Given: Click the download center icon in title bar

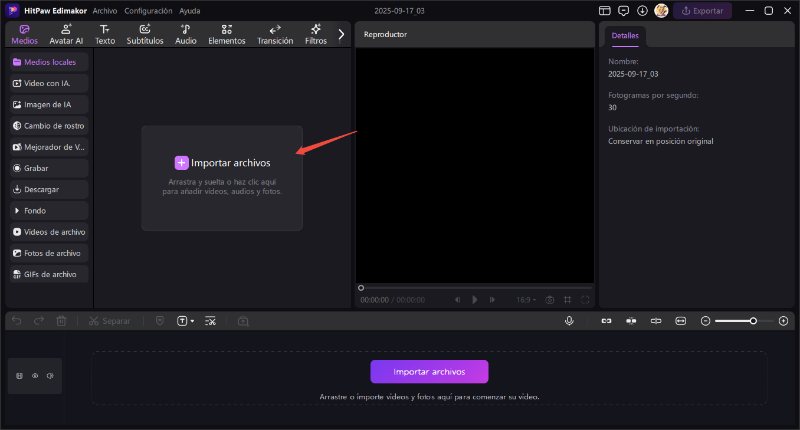Looking at the screenshot, I should [x=642, y=11].
